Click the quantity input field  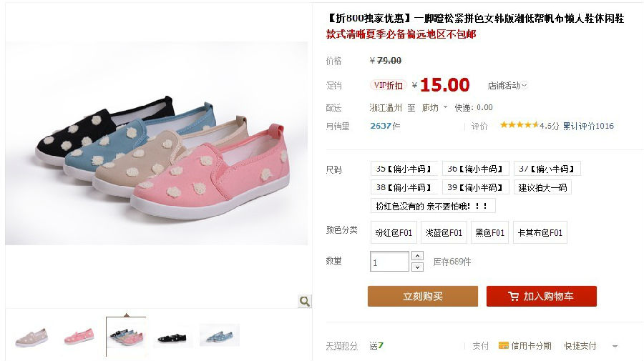coord(389,262)
